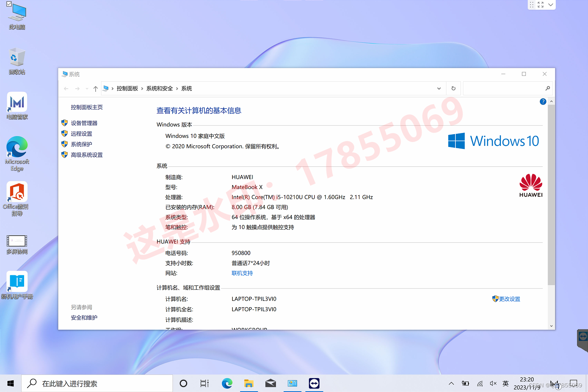Screen dimensions: 588x392
Task: Open 高级系统设置
Action: (x=87, y=155)
